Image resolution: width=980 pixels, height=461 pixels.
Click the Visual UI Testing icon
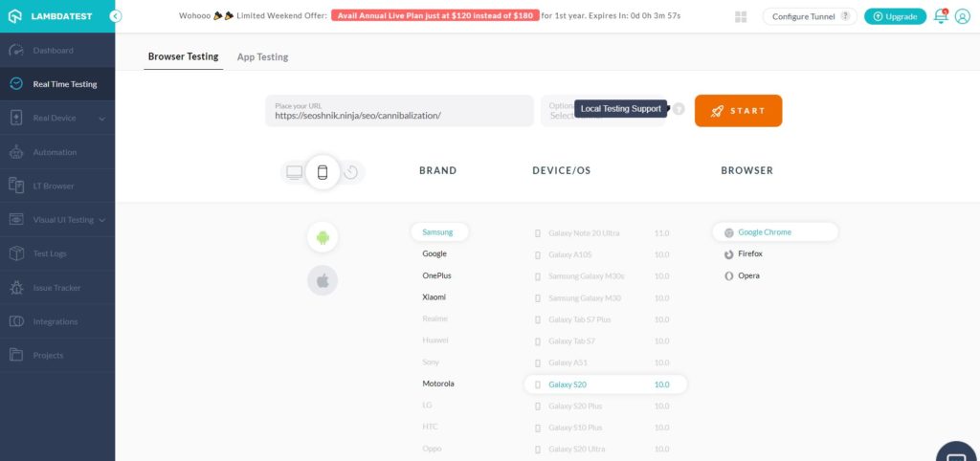[x=16, y=220]
